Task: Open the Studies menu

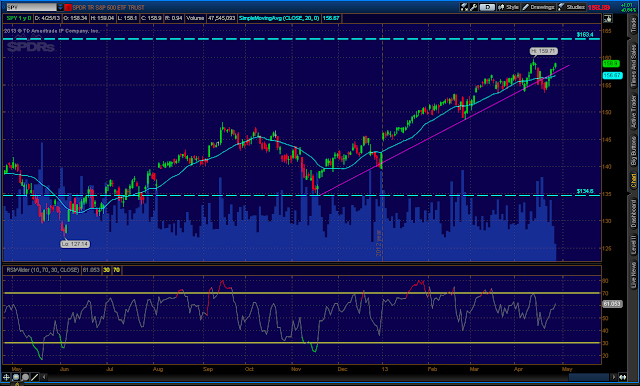Action: click(571, 7)
